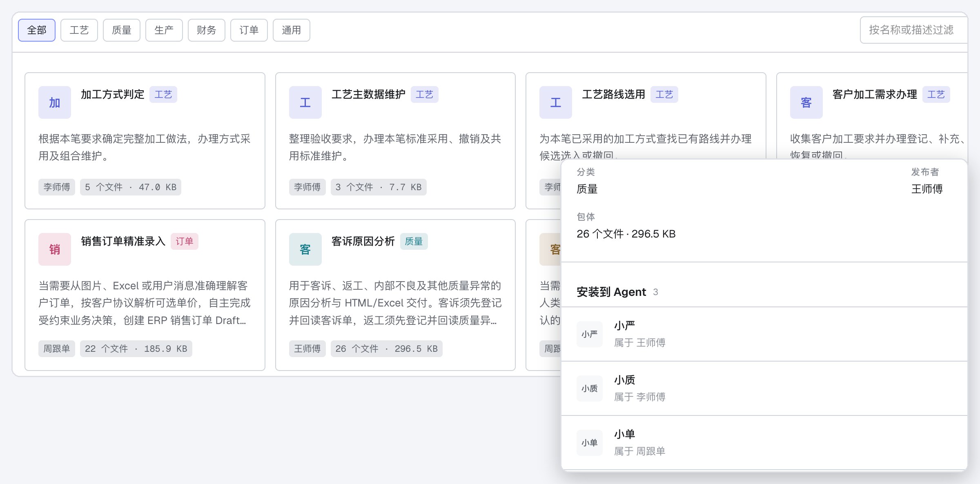The height and width of the screenshot is (484, 980).
Task: Click the 工艺 tag on 工艺路线选用
Action: pyautogui.click(x=664, y=95)
